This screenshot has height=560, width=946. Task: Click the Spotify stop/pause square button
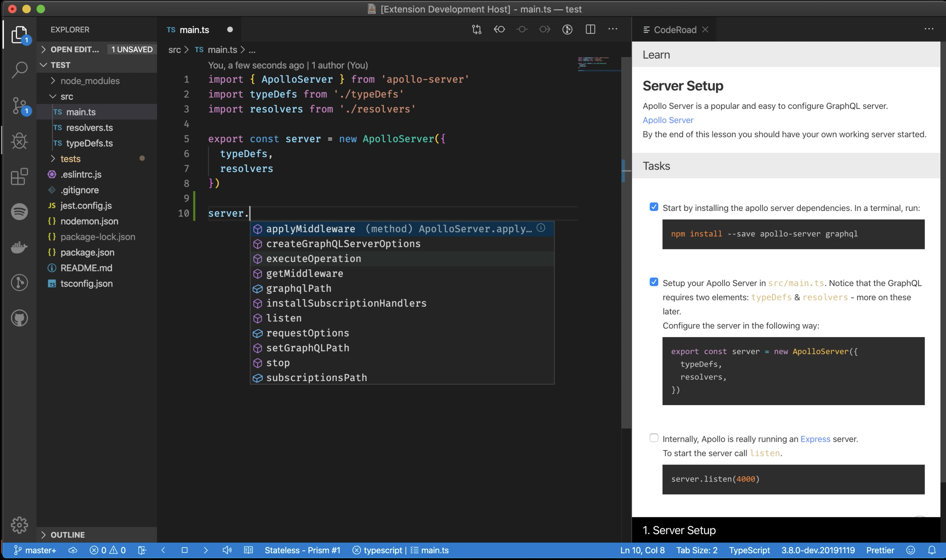tap(185, 550)
